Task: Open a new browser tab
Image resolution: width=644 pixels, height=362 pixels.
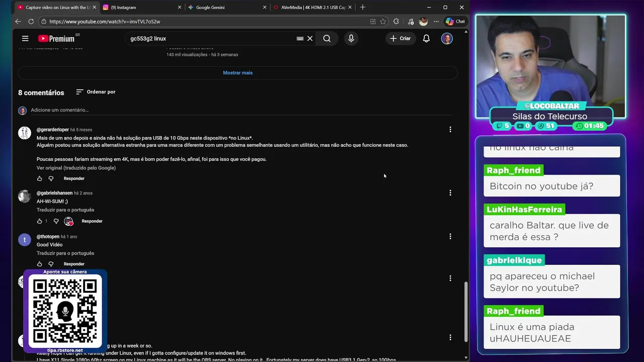Action: pos(362,8)
